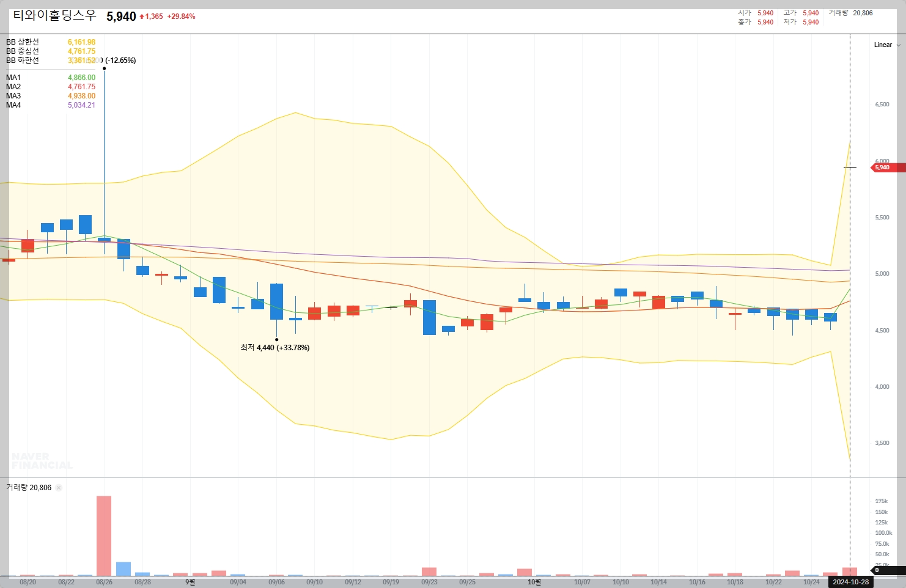
Task: Click the 5,500 price axis label
Action: (x=882, y=218)
